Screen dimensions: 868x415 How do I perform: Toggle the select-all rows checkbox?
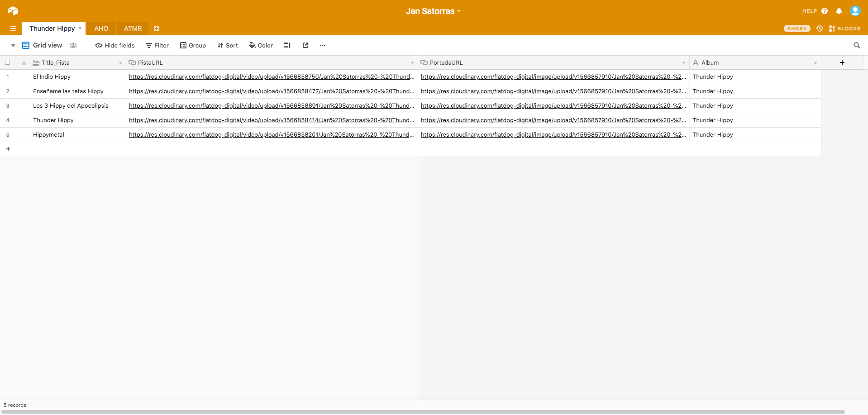click(x=8, y=62)
